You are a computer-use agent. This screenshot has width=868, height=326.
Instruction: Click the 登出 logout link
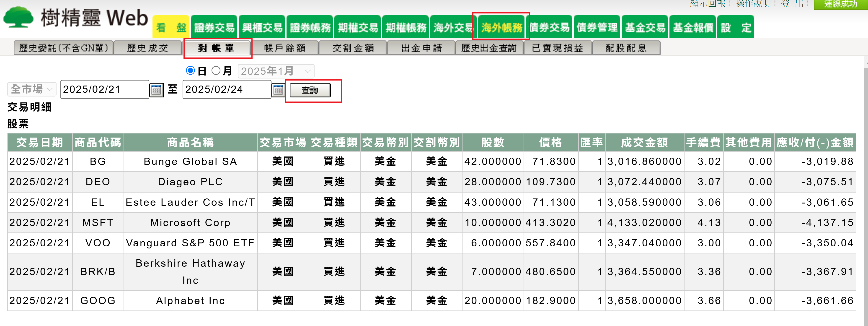[x=793, y=4]
